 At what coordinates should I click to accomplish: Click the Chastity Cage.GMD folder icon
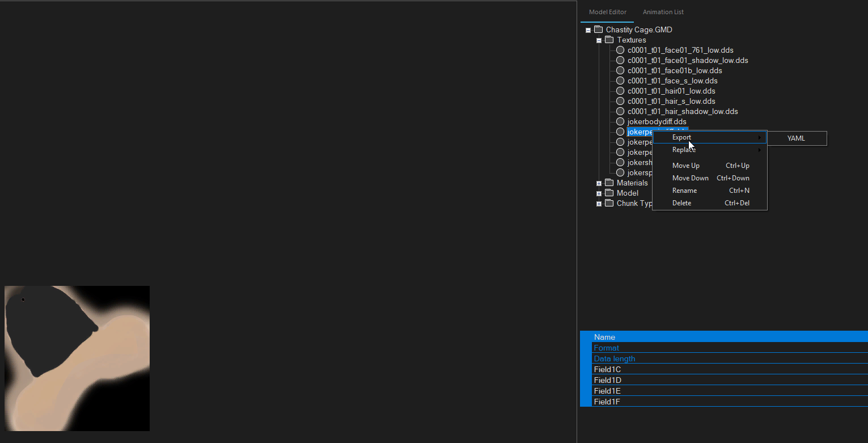598,29
